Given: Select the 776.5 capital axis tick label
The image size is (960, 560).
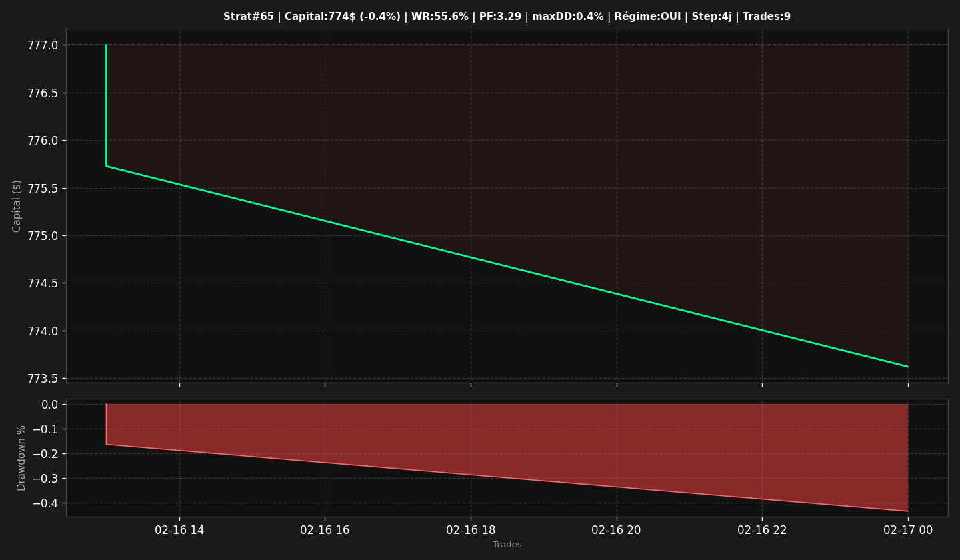Looking at the screenshot, I should pos(43,93).
